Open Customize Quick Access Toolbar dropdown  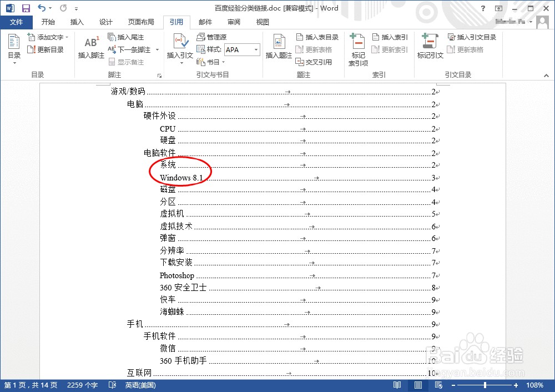click(x=76, y=8)
